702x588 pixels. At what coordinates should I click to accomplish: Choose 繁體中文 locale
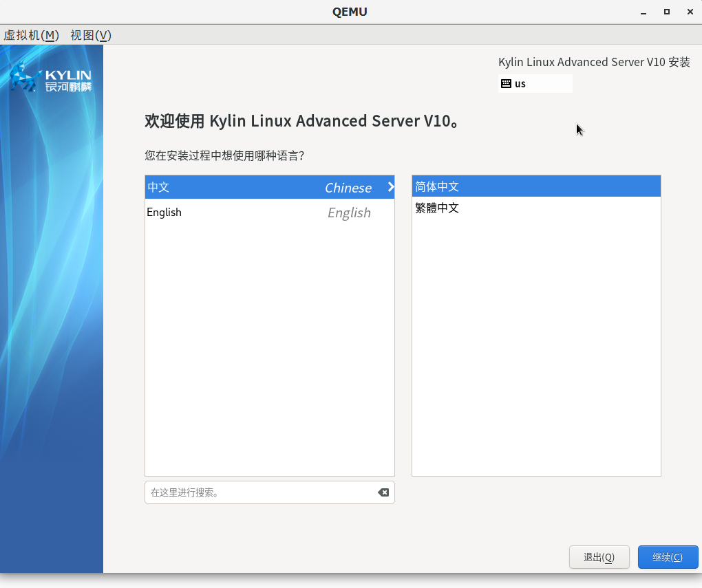[536, 208]
